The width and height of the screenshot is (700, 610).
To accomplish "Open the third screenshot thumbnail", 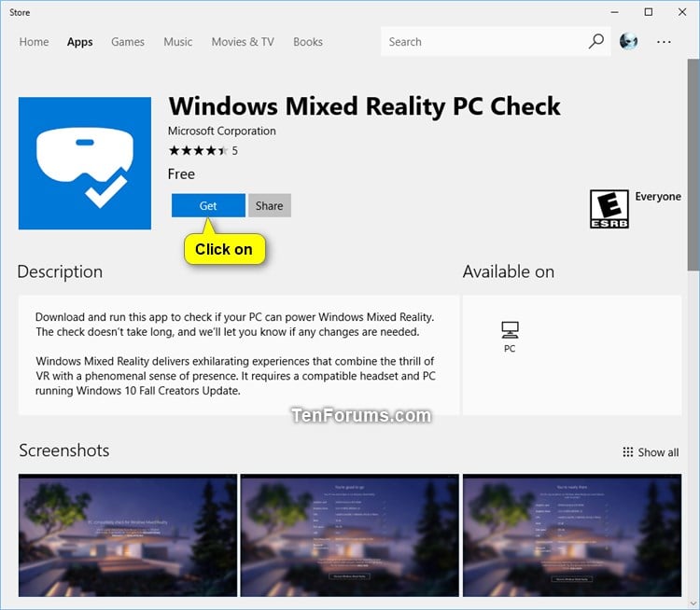I will point(572,535).
